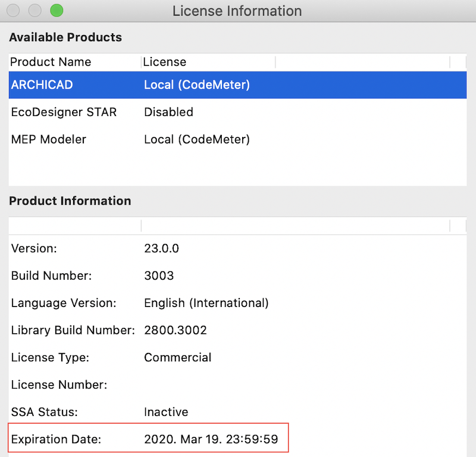Click the License Information window title
Viewport: 476px width, 457px height.
click(x=237, y=11)
